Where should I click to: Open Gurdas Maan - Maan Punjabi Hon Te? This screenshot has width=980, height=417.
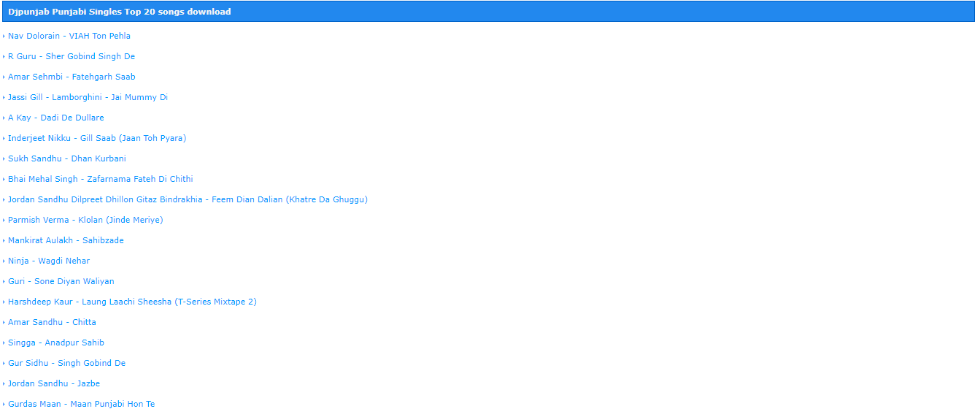click(82, 404)
